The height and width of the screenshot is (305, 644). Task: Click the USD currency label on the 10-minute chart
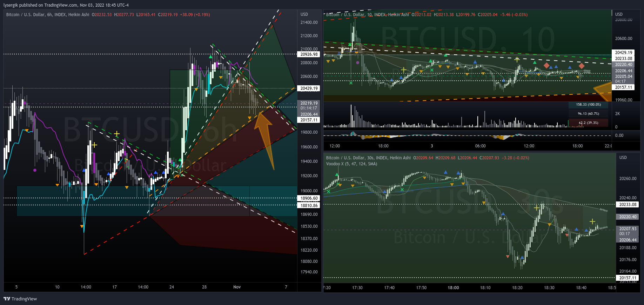(x=619, y=14)
